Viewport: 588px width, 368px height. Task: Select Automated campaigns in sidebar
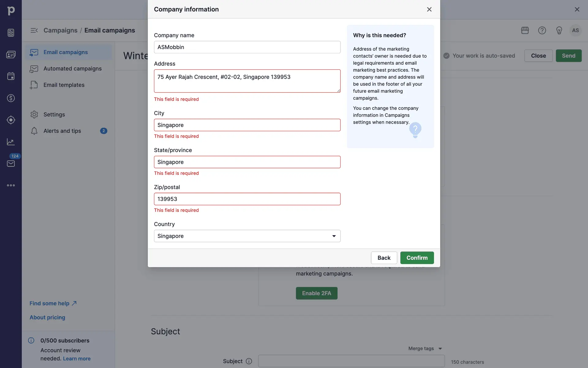[x=72, y=69]
